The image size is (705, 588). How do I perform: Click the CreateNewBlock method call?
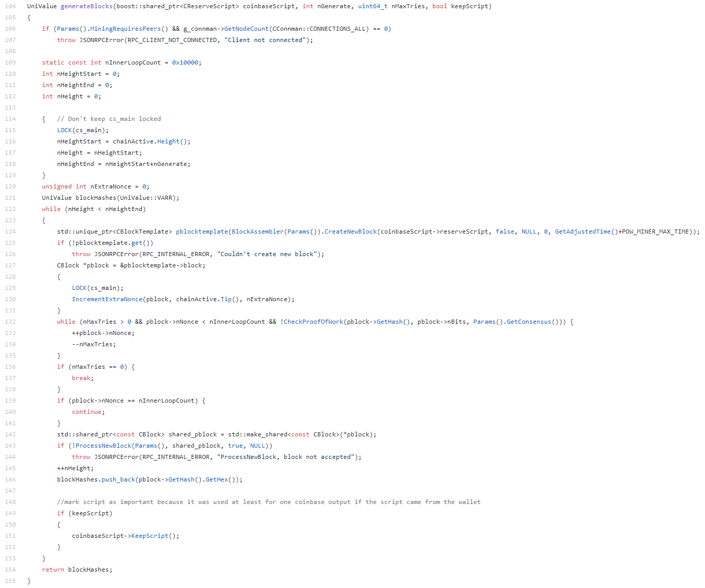click(350, 232)
